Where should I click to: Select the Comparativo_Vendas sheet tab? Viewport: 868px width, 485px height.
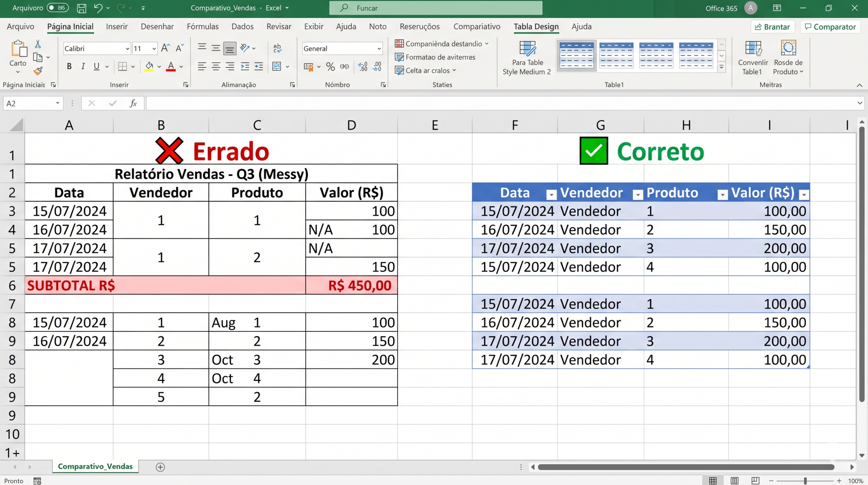(95, 466)
